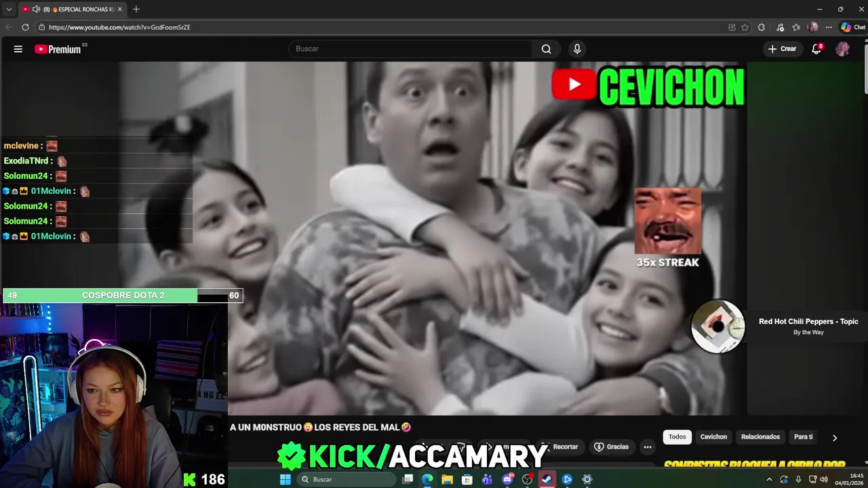Go back in browser history
Screen dimensions: 868x488
9,27
